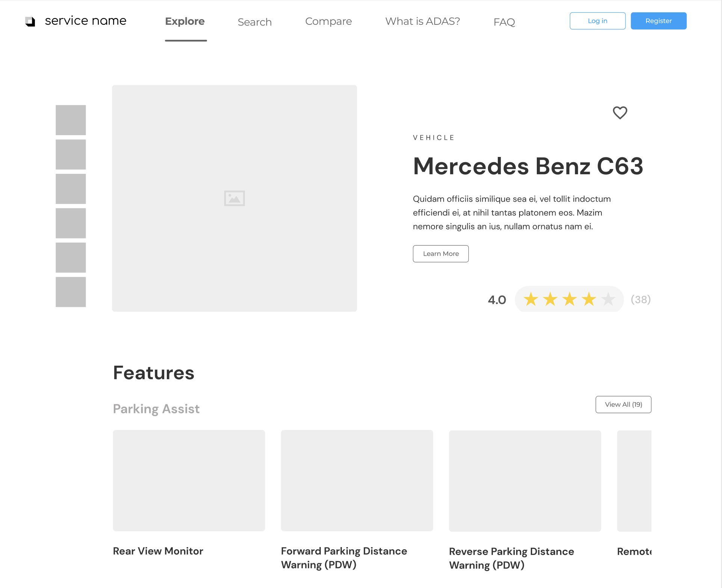Select the third star in rating

pyautogui.click(x=569, y=299)
